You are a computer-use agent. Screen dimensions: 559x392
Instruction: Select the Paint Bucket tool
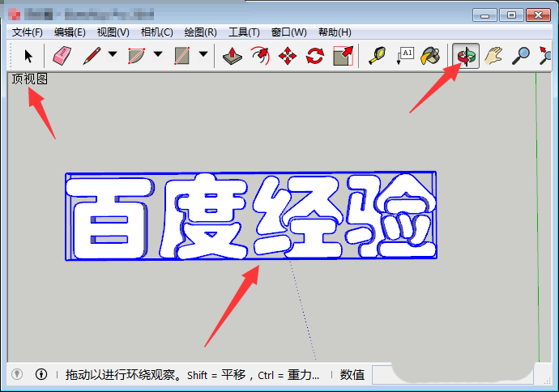tap(431, 56)
